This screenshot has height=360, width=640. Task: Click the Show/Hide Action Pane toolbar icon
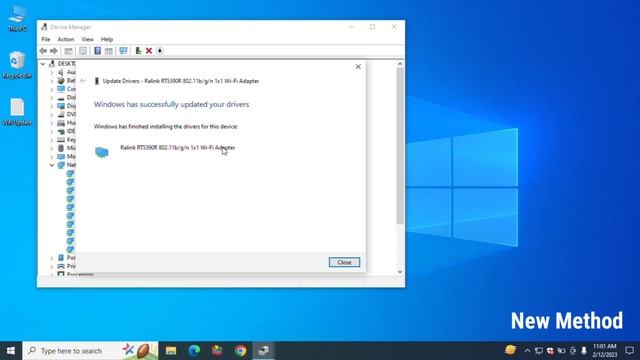coord(109,51)
